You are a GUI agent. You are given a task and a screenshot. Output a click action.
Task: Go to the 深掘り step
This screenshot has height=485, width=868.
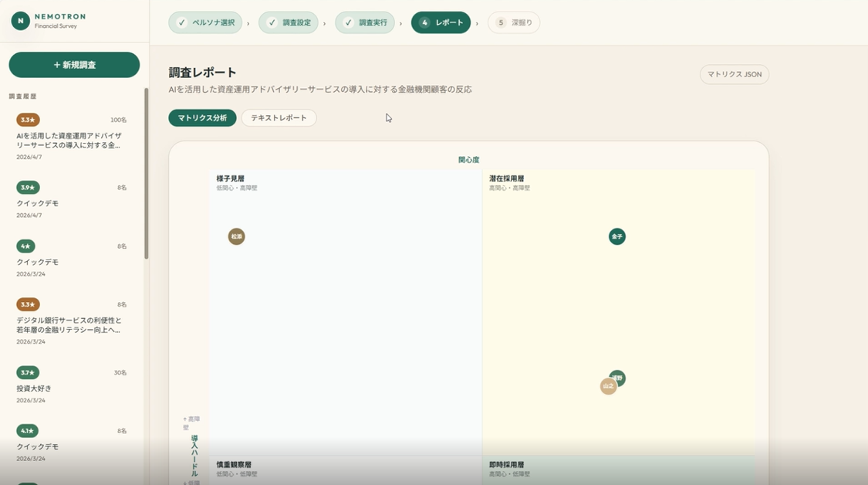pos(514,22)
